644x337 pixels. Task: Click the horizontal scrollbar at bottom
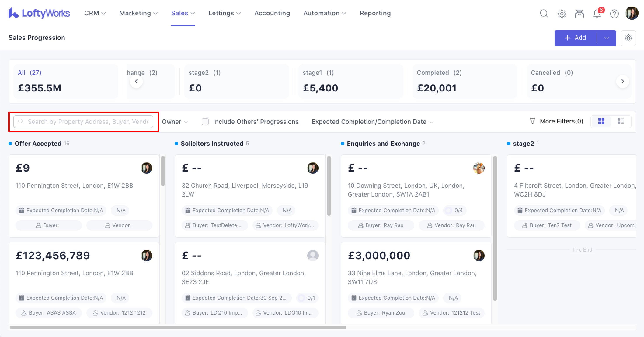[178, 327]
